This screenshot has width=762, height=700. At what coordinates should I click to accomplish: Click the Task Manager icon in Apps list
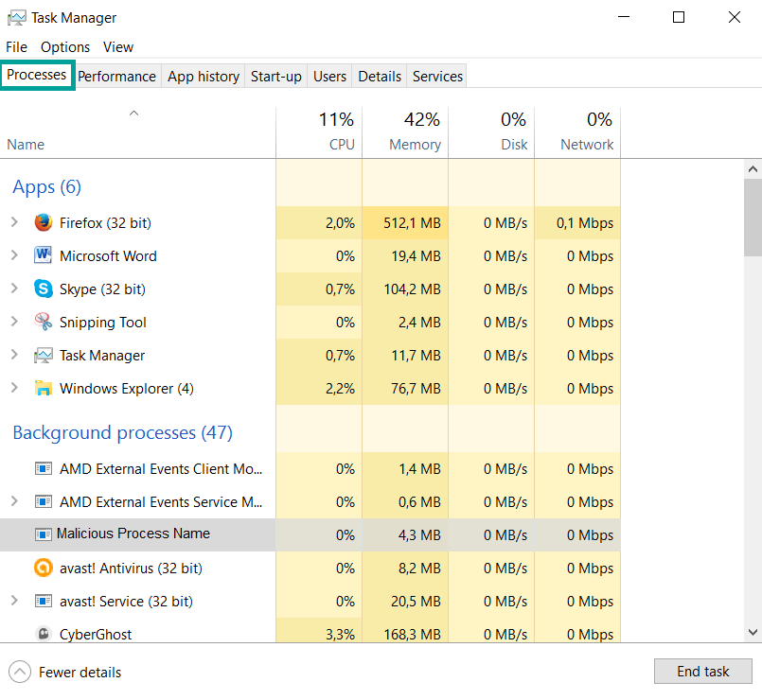point(44,356)
